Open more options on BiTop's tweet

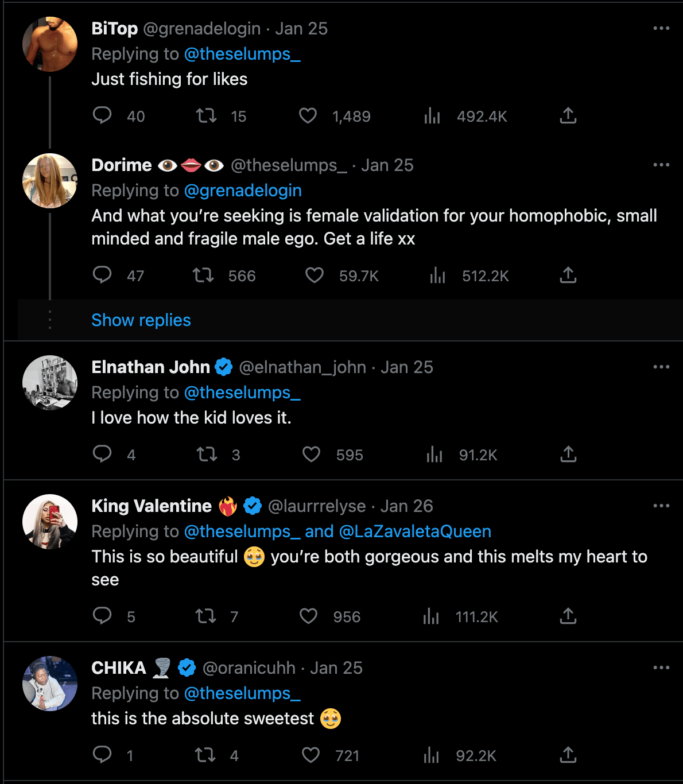pyautogui.click(x=661, y=28)
